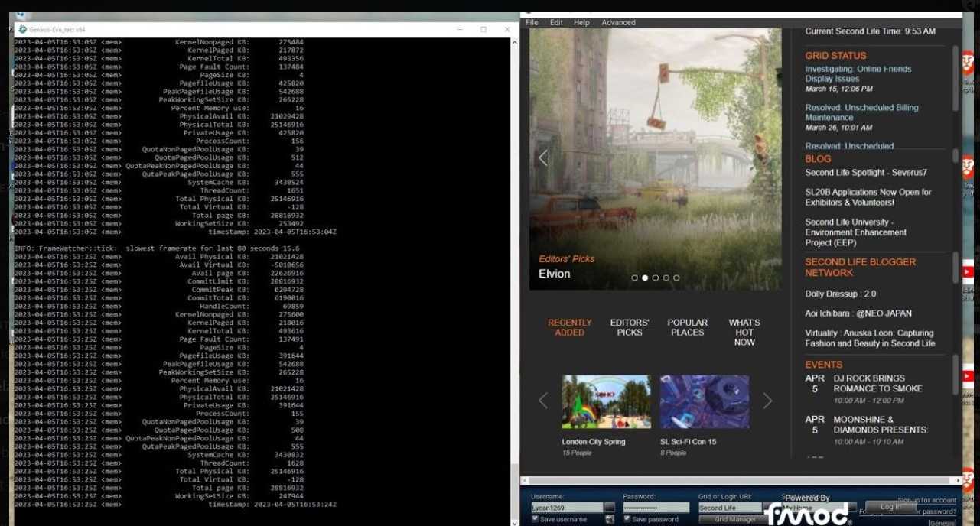Click the YouTube icon on the right edge

click(969, 271)
